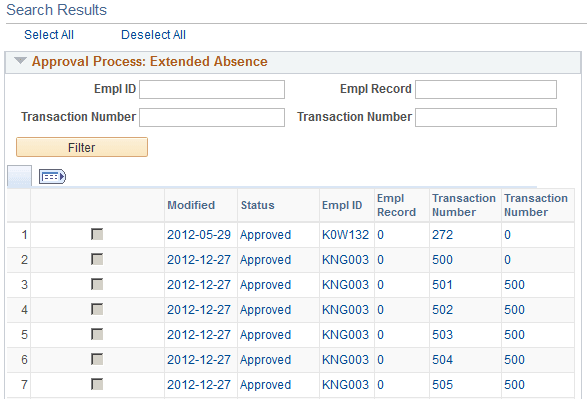This screenshot has width=587, height=399.
Task: Click KNG003 in row 3
Action: coord(345,285)
